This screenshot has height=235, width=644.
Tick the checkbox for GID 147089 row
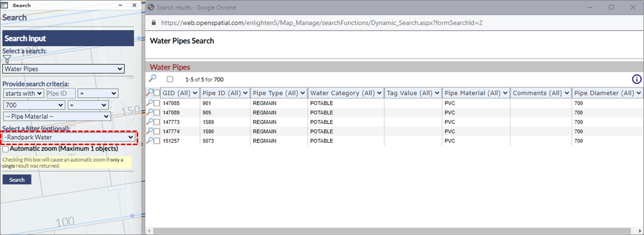pyautogui.click(x=157, y=112)
